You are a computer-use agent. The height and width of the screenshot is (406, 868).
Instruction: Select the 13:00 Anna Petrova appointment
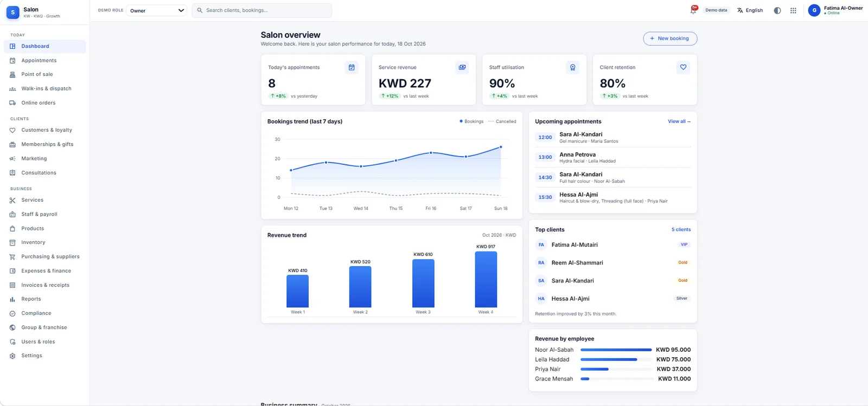click(613, 157)
